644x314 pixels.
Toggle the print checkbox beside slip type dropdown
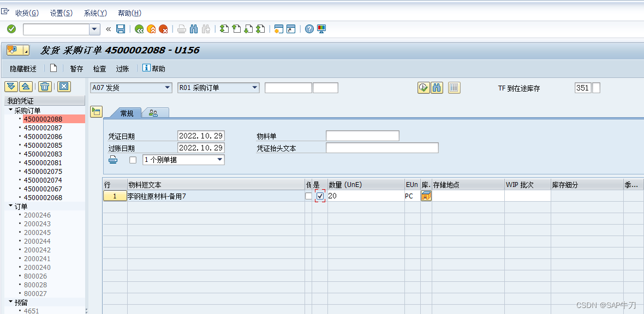[x=133, y=160]
